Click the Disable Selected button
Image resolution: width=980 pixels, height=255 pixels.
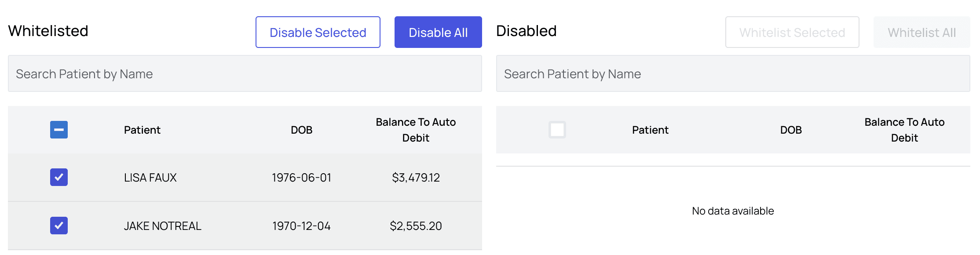tap(318, 32)
